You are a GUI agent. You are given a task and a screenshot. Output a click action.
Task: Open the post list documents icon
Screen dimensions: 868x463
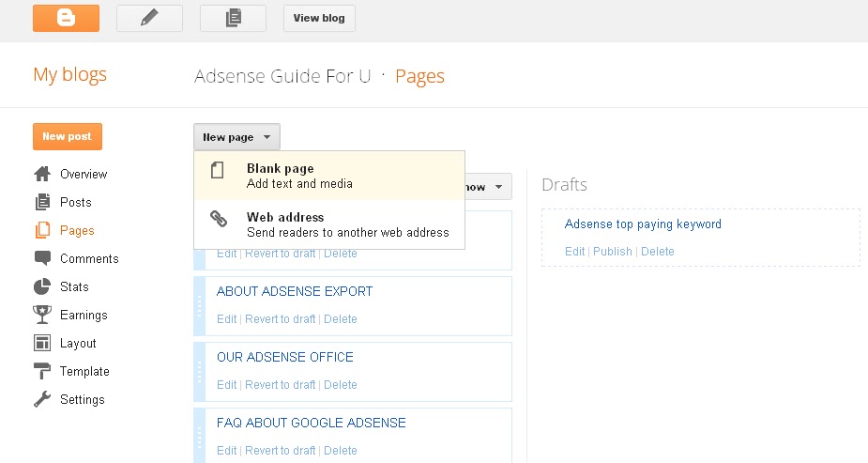(233, 18)
